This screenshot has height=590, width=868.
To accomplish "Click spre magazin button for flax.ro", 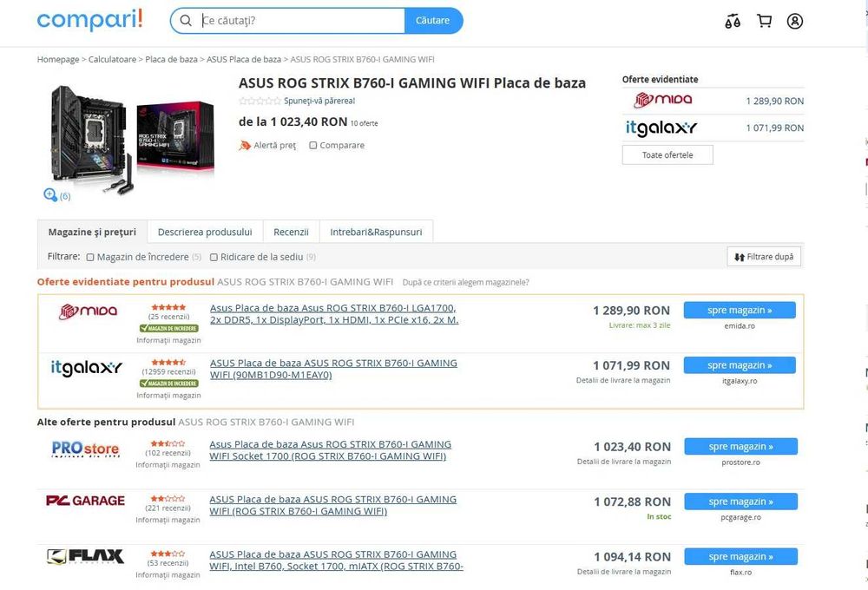I will [x=740, y=557].
